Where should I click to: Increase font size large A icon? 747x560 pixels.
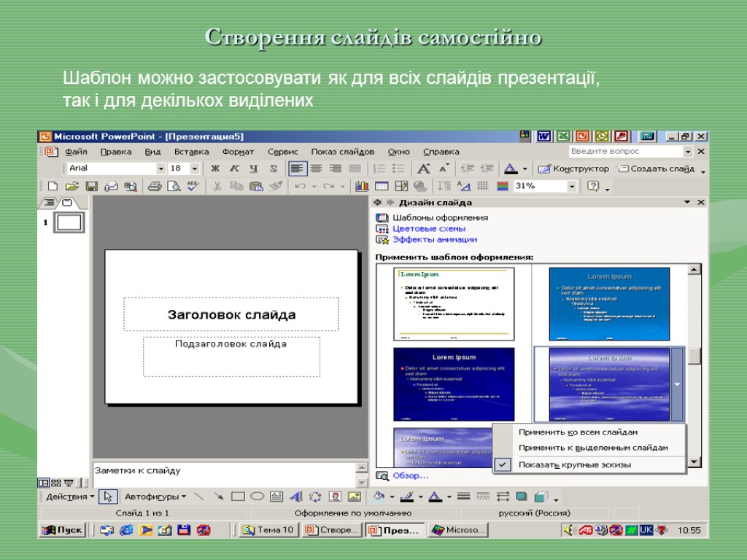click(424, 168)
